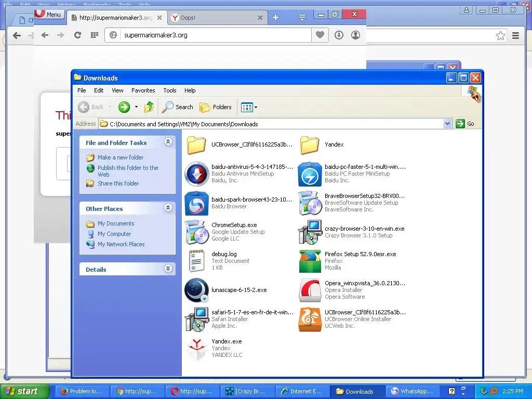Image resolution: width=532 pixels, height=399 pixels.
Task: Toggle the Folders pane button
Action: pos(216,107)
